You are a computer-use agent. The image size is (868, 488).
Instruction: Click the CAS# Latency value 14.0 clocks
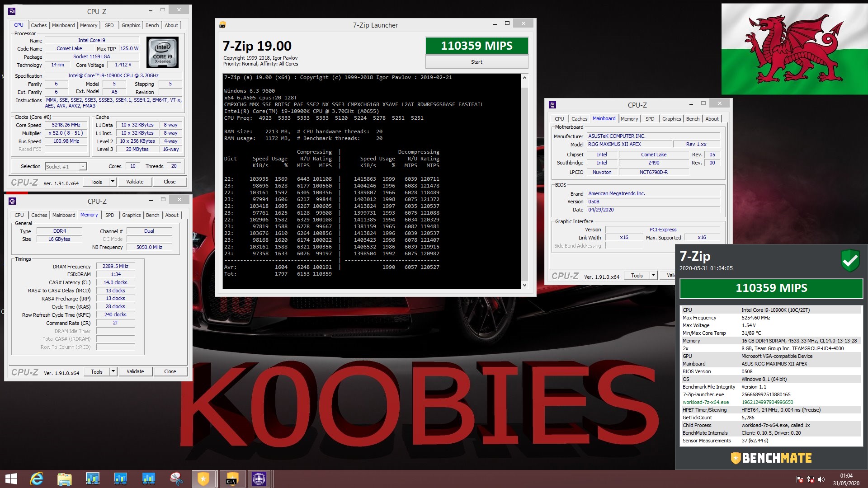coord(115,282)
